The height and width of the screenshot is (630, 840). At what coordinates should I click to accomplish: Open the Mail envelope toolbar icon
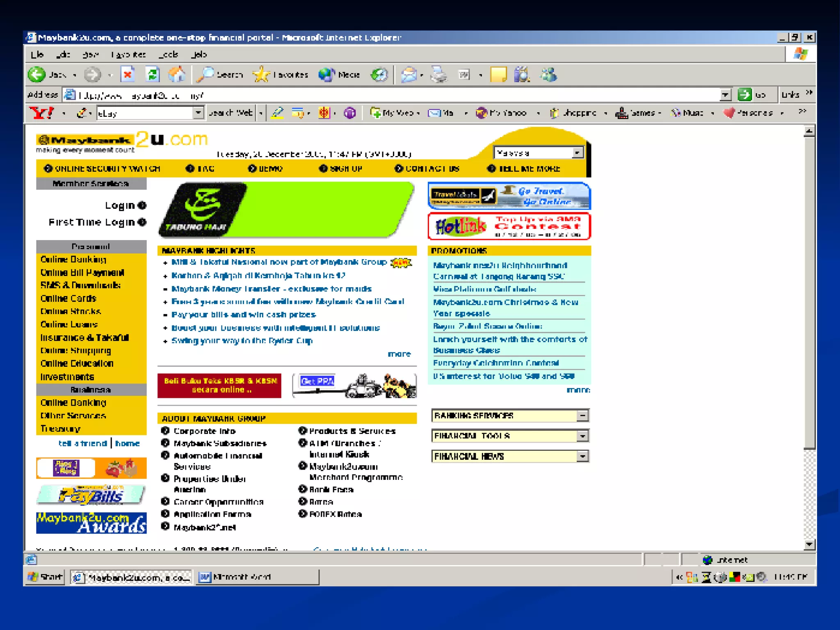tap(409, 75)
